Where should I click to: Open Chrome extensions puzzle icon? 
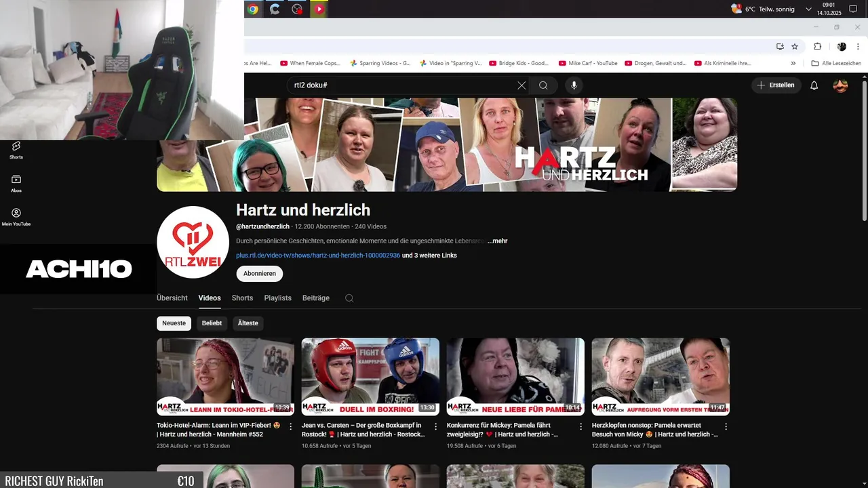pos(817,46)
